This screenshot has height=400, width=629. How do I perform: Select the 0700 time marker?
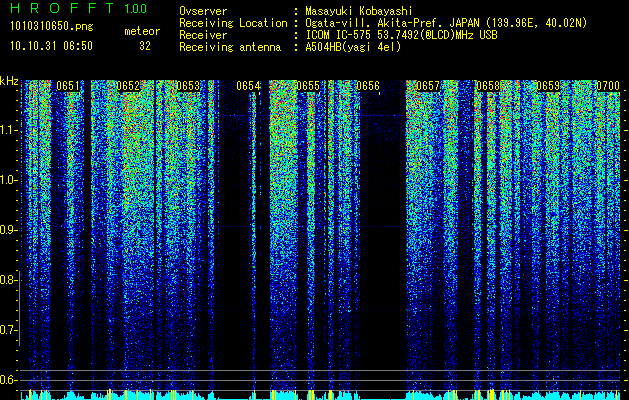coord(608,86)
